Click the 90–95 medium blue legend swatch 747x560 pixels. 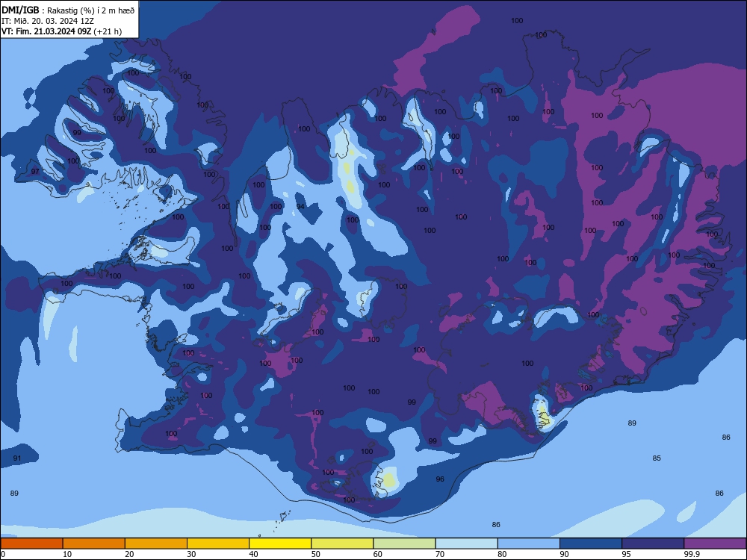click(x=591, y=544)
